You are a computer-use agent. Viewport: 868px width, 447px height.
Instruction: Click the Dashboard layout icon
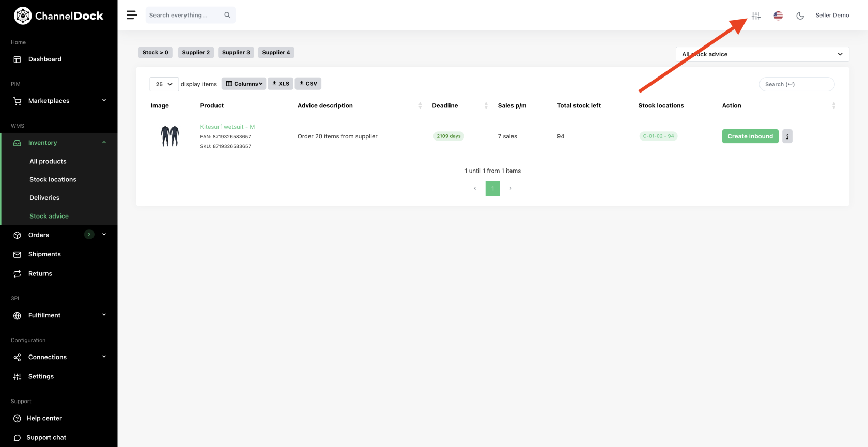(17, 59)
